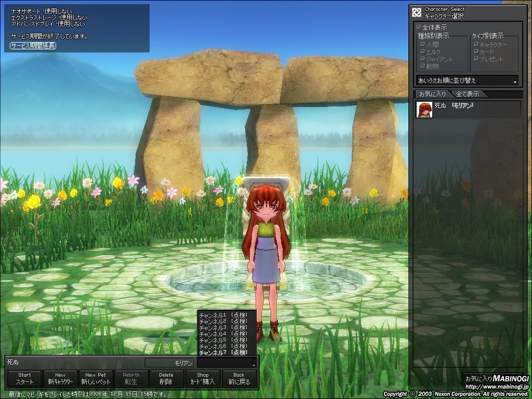
Task: Choose チャンネル6 from the channel list
Action: [223, 347]
